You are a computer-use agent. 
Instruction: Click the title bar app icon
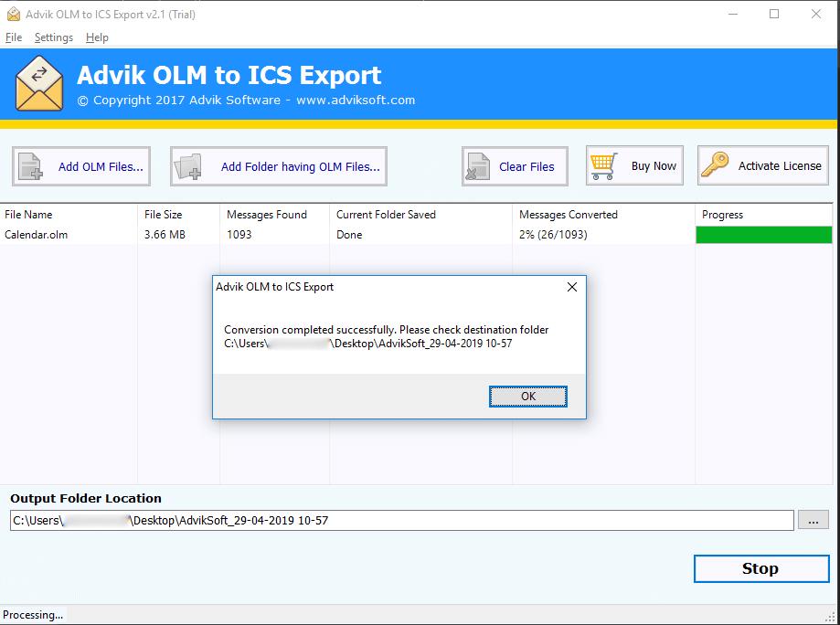click(x=14, y=15)
